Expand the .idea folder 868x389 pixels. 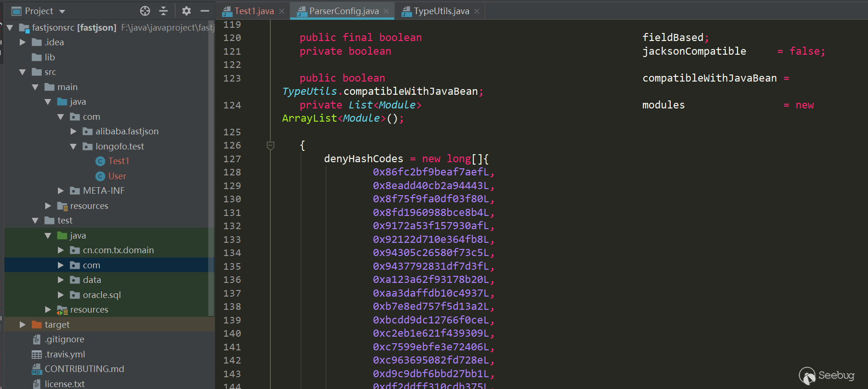[22, 42]
